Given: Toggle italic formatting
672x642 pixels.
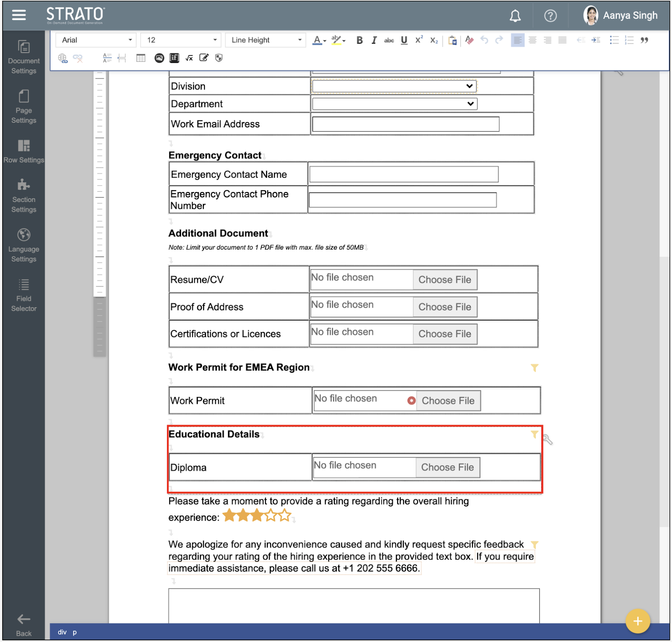Looking at the screenshot, I should (x=374, y=40).
